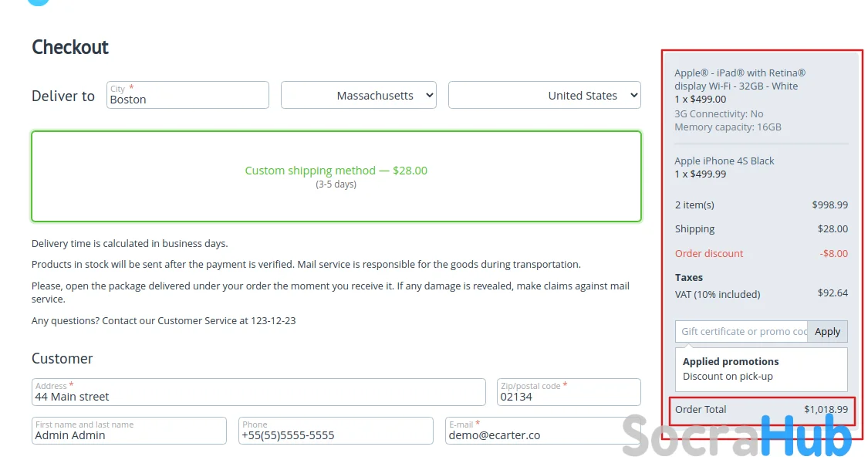This screenshot has width=868, height=460.
Task: Click the Customer Service phone 123-12-23 text
Action: 273,320
